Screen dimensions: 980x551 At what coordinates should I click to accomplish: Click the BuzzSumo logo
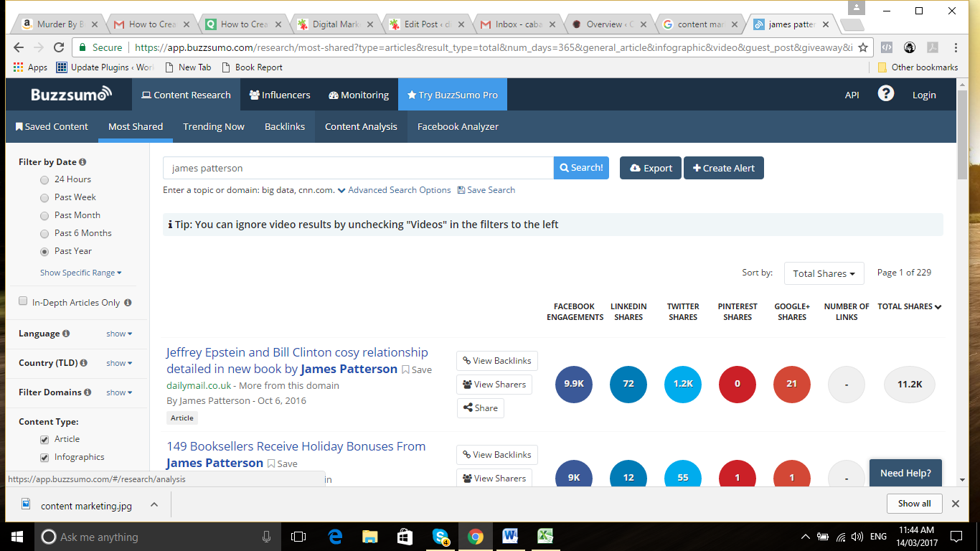tap(71, 94)
